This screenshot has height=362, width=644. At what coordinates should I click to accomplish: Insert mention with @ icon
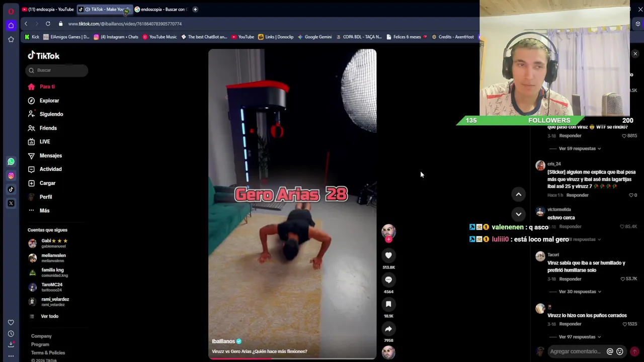pos(610,351)
